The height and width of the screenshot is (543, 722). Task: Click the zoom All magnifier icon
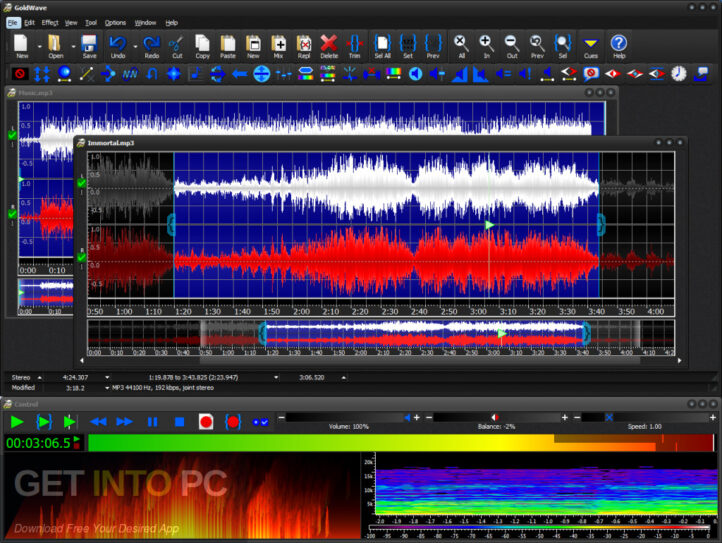(461, 47)
